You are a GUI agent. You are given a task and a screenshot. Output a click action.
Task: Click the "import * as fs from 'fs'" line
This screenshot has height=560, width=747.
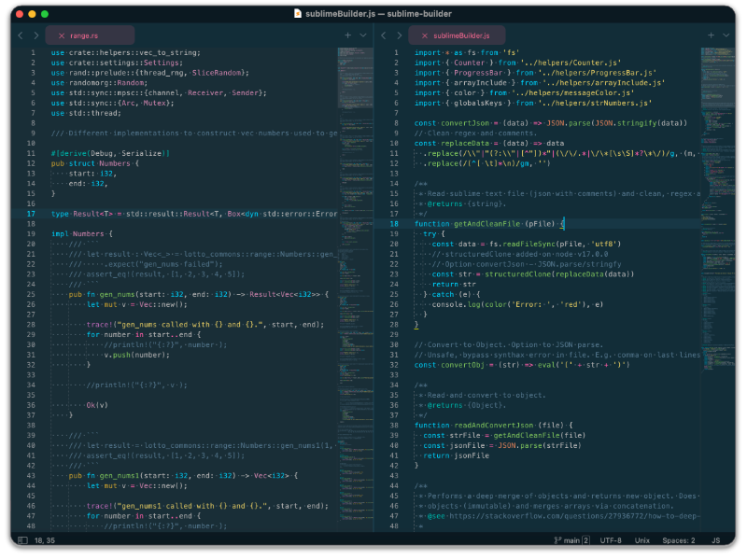(x=466, y=53)
